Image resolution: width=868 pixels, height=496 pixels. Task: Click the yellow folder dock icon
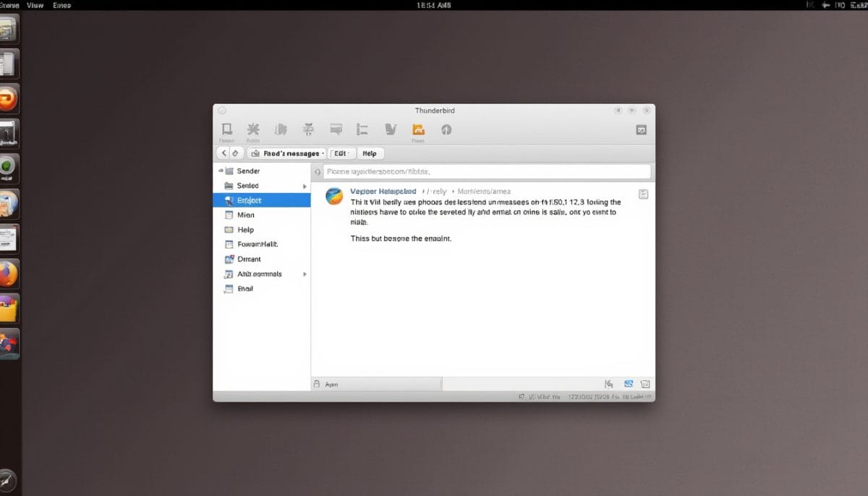(x=8, y=309)
